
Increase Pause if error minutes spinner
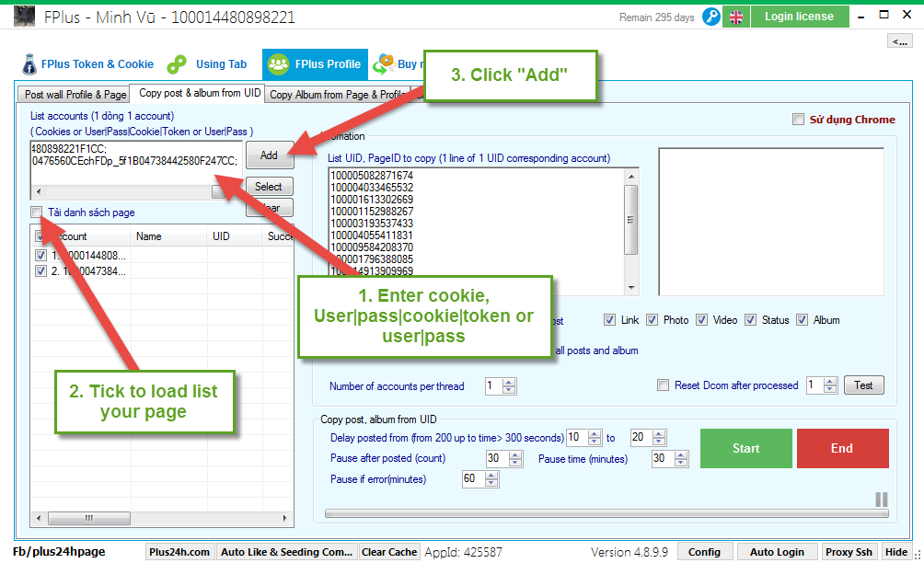tap(491, 476)
